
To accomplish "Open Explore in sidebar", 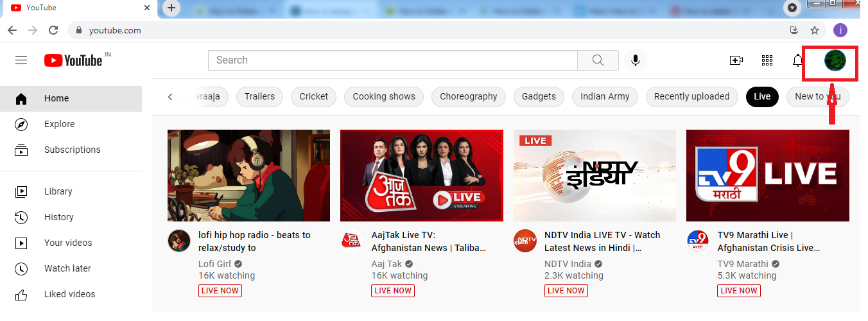I will [x=71, y=124].
